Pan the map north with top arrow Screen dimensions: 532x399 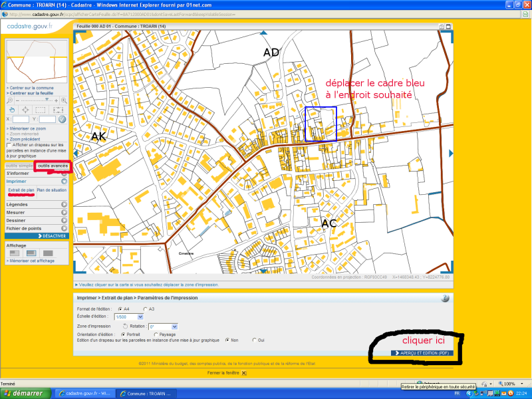coord(263,33)
